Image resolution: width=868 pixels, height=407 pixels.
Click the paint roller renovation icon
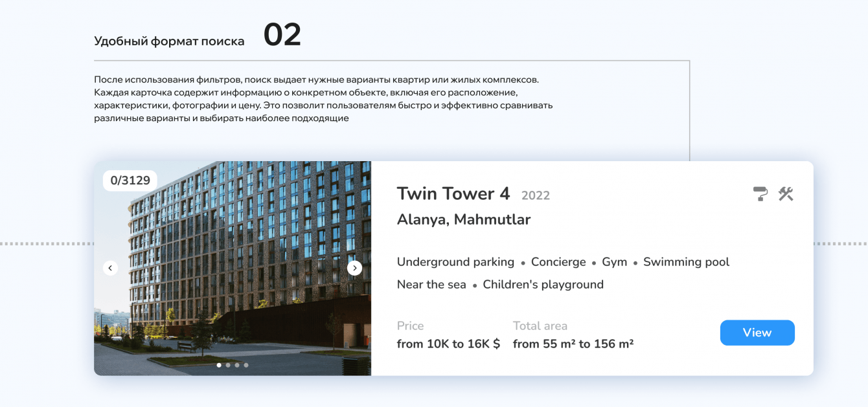[760, 193]
